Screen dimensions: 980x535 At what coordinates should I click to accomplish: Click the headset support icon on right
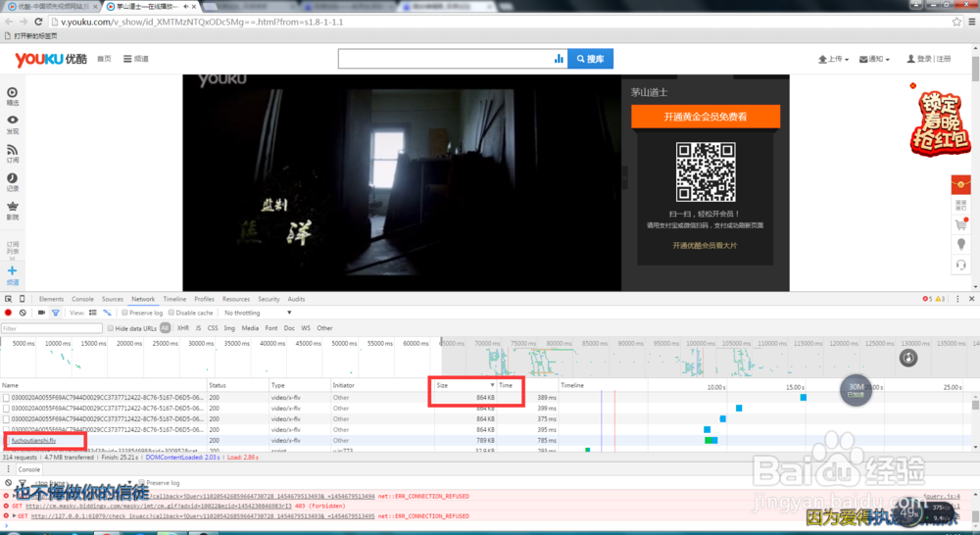(960, 265)
